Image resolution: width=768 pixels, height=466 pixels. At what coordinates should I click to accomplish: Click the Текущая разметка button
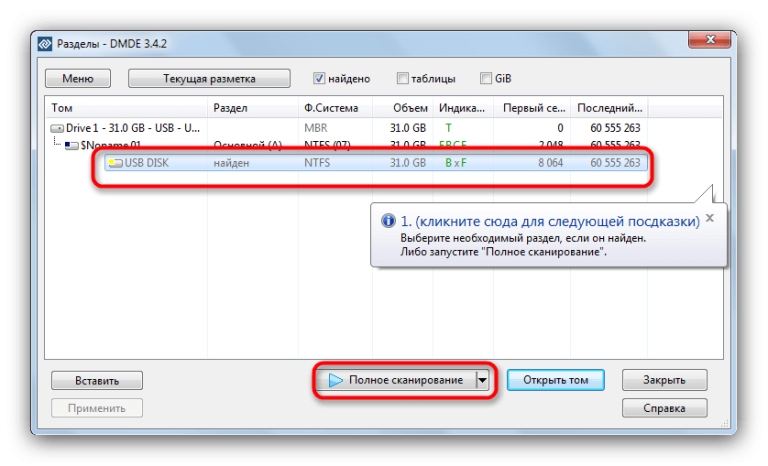click(x=209, y=79)
